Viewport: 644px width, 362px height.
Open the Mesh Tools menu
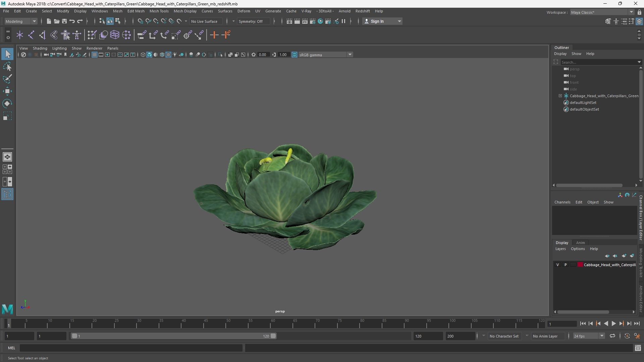click(x=159, y=11)
